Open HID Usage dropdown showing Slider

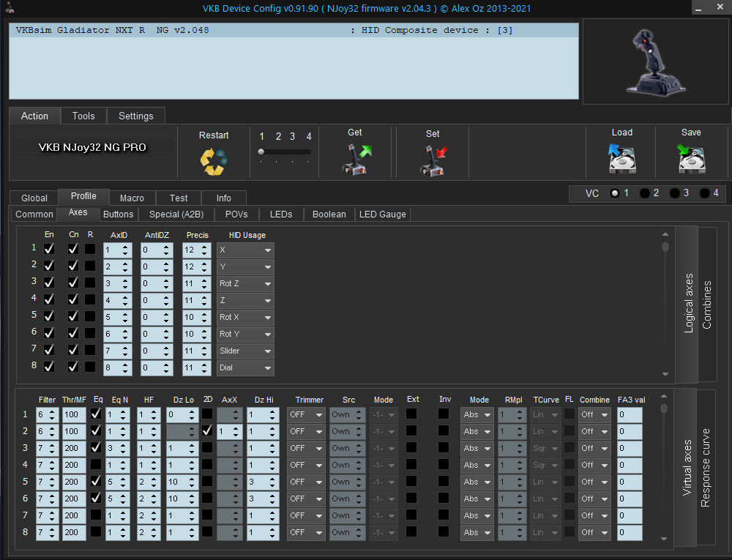245,351
